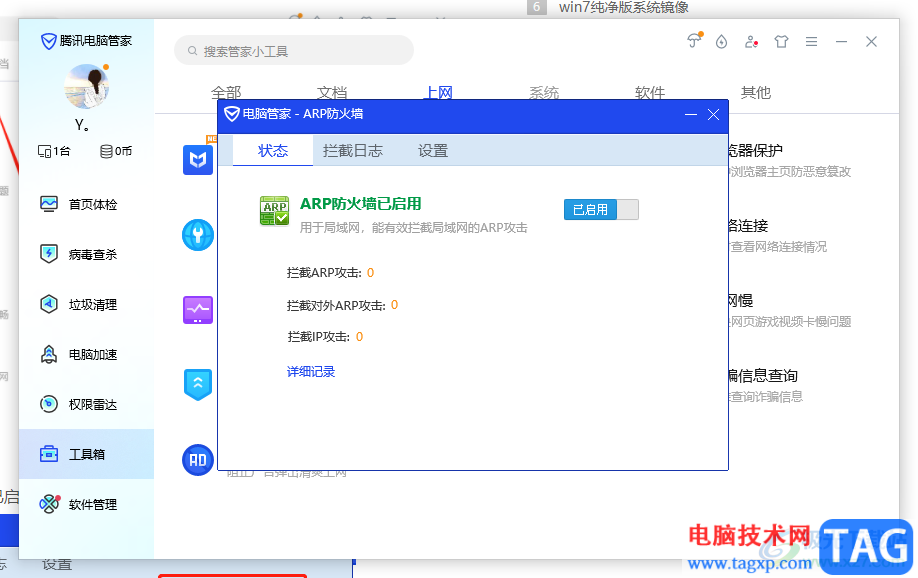Open 权限雷达 in the sidebar
Viewport: 918px width, 578px height.
coord(87,404)
